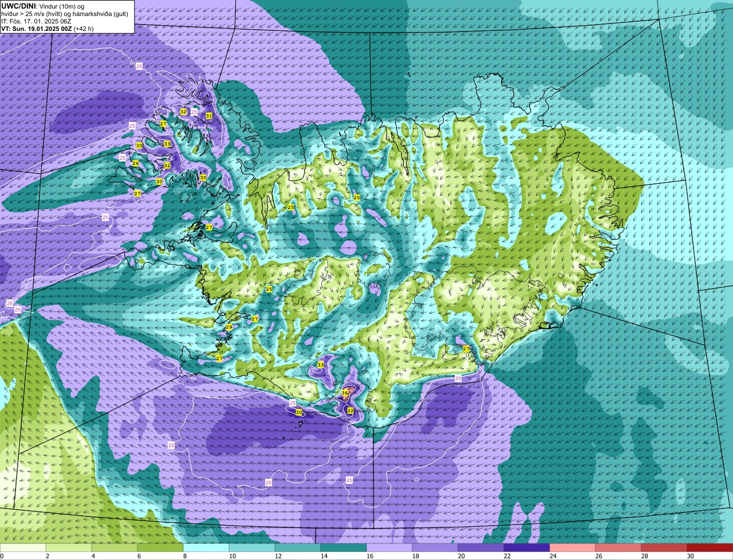Click the legend tick value "2"
The width and height of the screenshot is (733, 560).
tap(47, 556)
